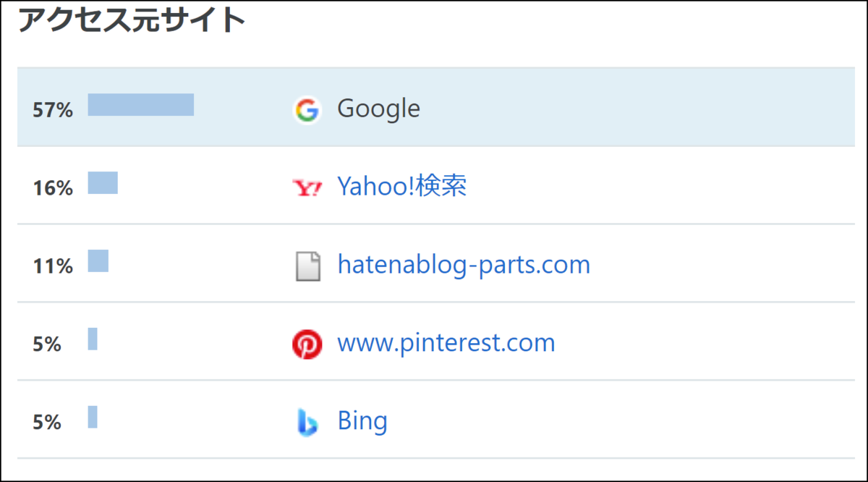Click the Yahoo! Y! logo icon
868x482 pixels.
(x=307, y=188)
